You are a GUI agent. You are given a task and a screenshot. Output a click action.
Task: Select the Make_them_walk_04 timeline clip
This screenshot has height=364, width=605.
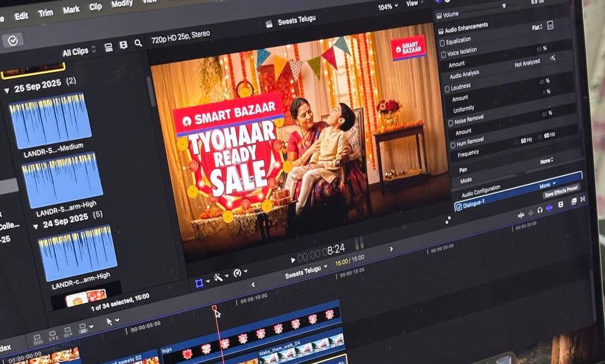click(x=301, y=345)
